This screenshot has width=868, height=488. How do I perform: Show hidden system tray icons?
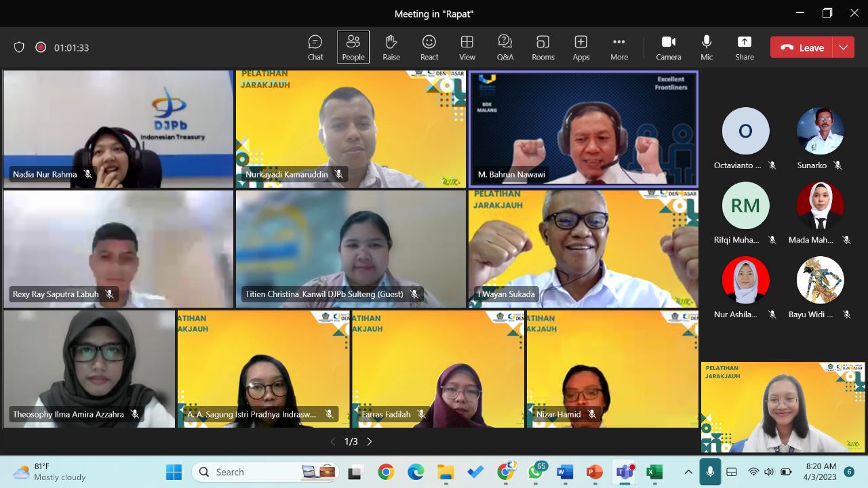688,472
